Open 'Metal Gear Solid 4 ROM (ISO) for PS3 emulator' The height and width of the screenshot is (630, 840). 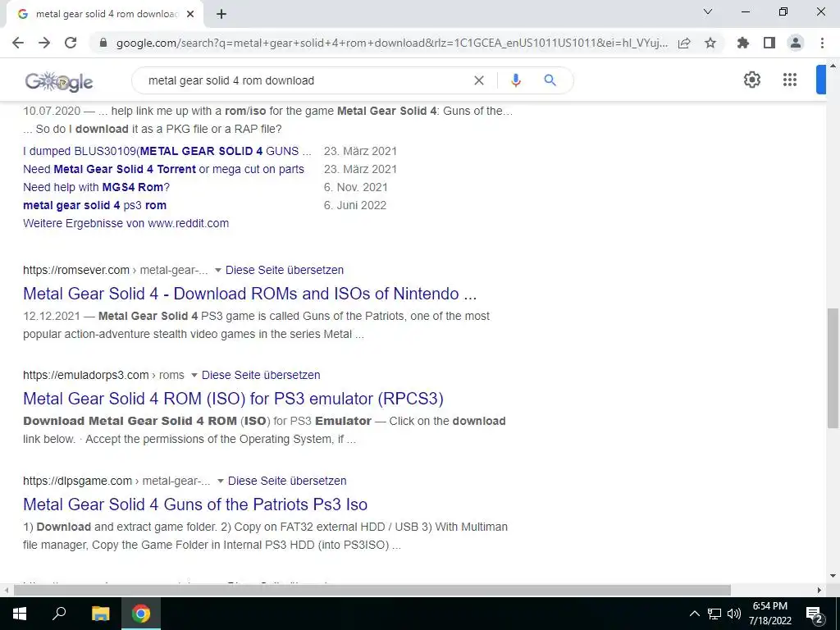point(233,399)
